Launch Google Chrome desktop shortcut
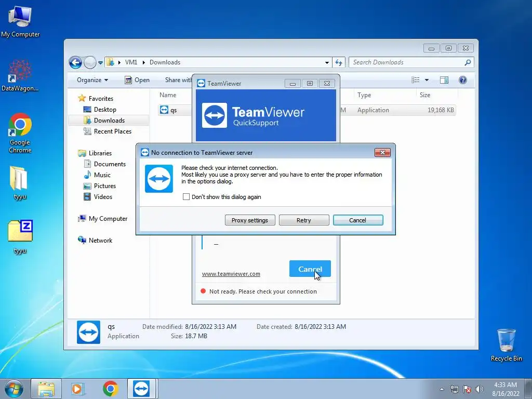Image resolution: width=532 pixels, height=399 pixels. click(20, 133)
